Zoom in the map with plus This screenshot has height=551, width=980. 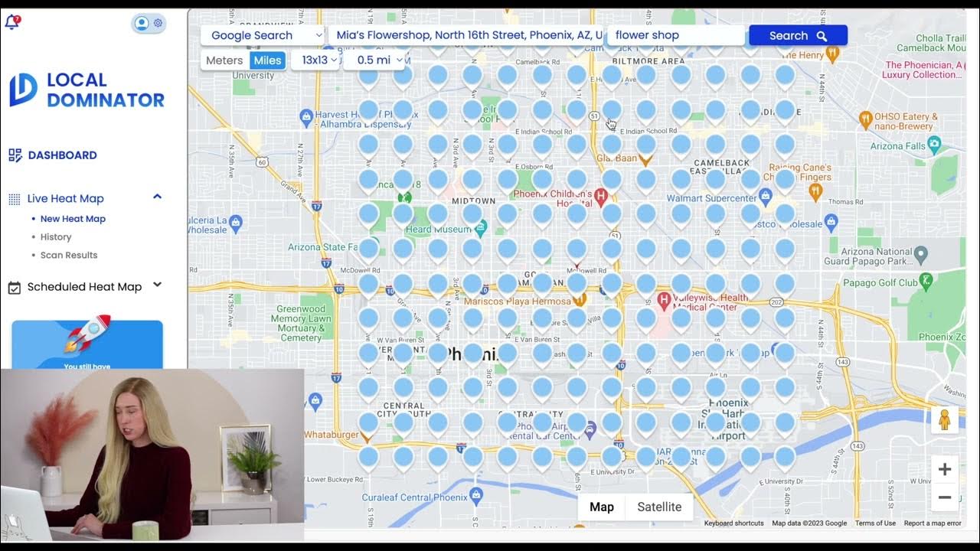(945, 469)
